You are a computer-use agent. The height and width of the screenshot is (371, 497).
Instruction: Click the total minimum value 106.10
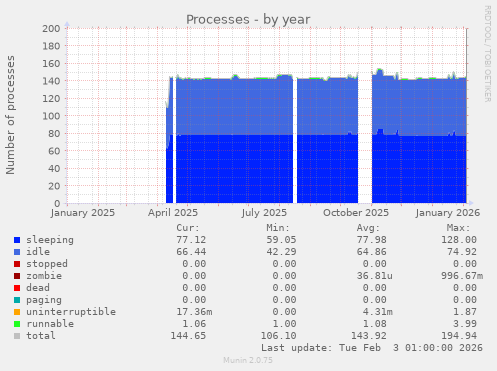point(278,336)
